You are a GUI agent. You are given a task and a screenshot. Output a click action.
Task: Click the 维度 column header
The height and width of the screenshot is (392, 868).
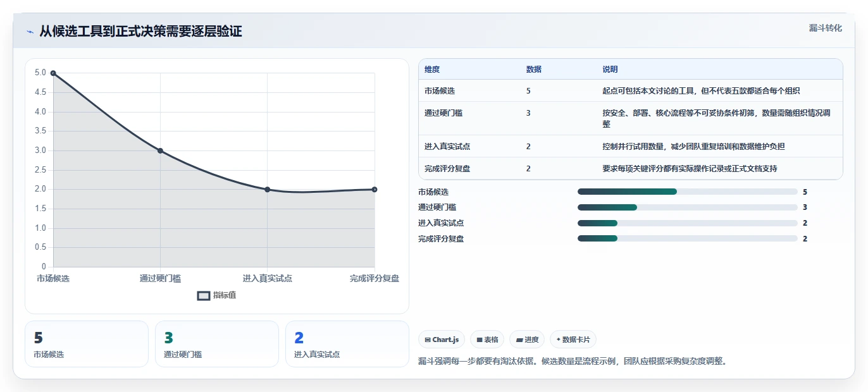click(432, 70)
